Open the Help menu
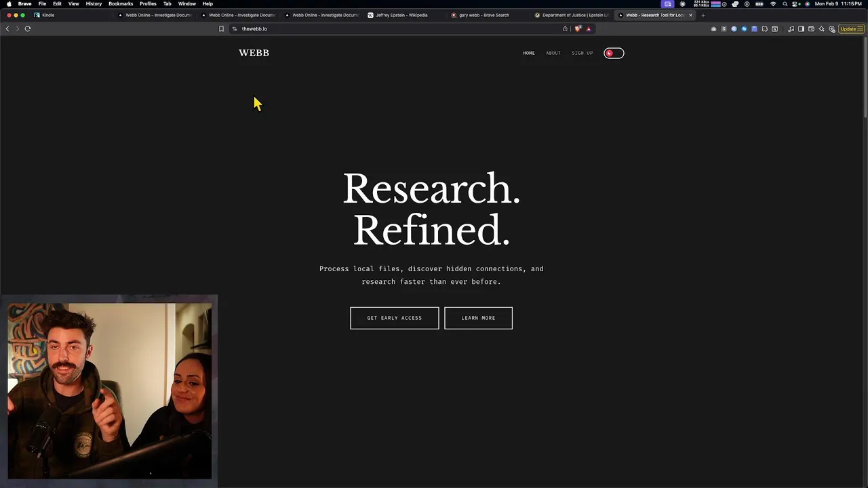The height and width of the screenshot is (488, 868). coord(208,4)
